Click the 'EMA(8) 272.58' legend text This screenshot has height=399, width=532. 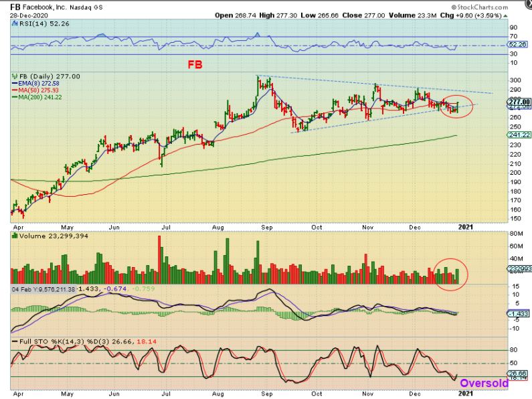tap(39, 84)
